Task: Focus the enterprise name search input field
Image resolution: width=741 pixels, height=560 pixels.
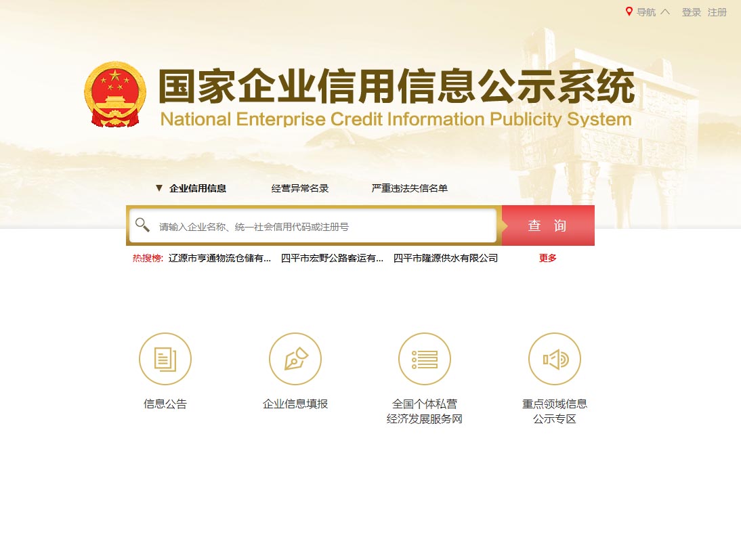Action: 326,227
